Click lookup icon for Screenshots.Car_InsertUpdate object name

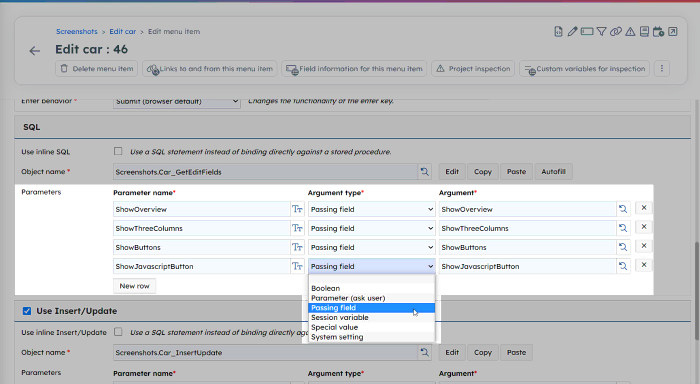[425, 352]
